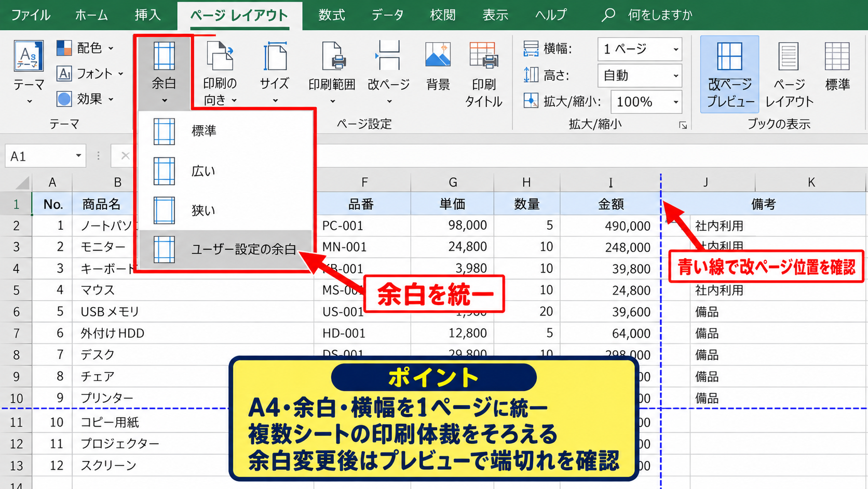Select column G header
Viewport: 868px width, 489px height.
click(x=453, y=182)
